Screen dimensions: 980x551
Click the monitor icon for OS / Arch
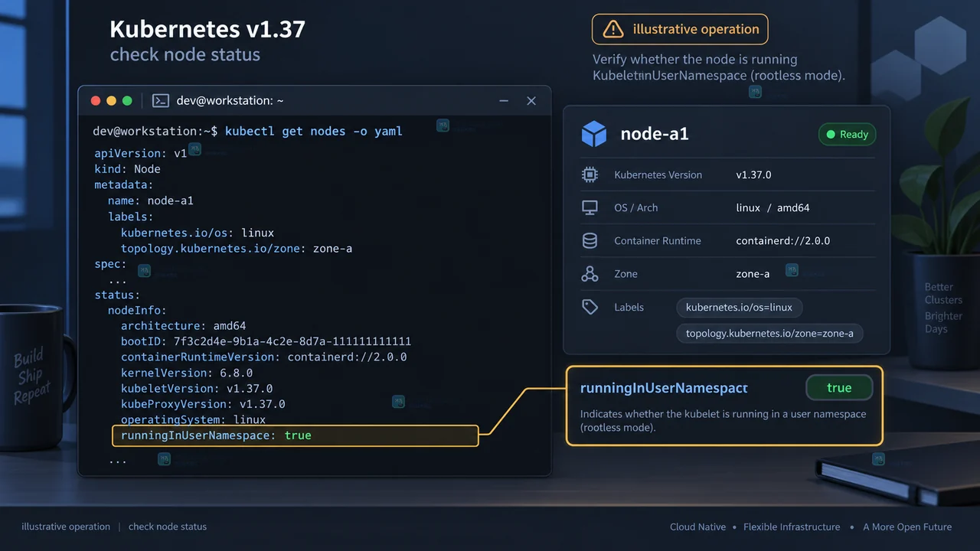click(590, 207)
